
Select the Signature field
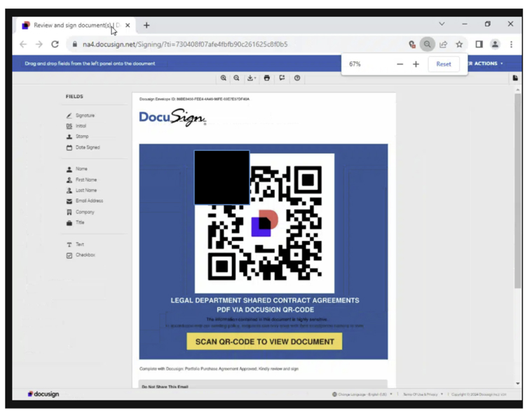pyautogui.click(x=81, y=116)
